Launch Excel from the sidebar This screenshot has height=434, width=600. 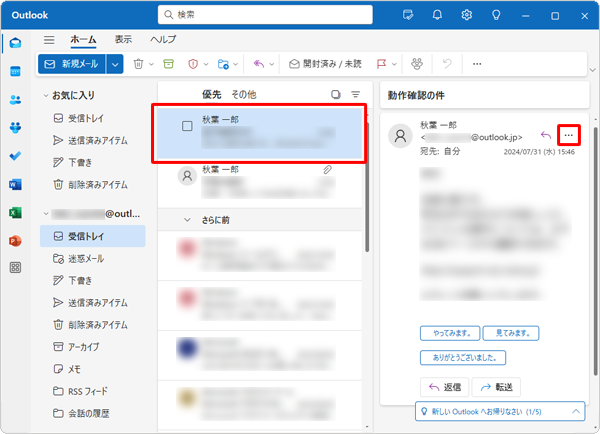coord(15,213)
